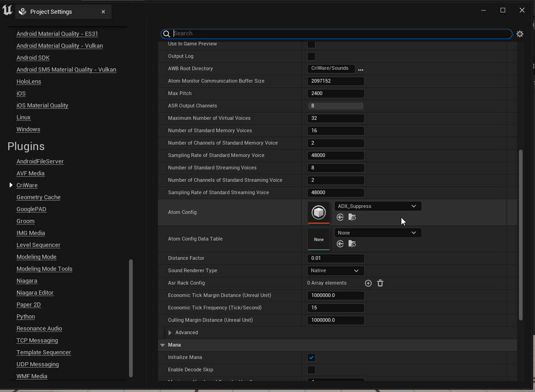Viewport: 535px width, 392px height.
Task: Open Sound Renderer Type Native dropdown
Action: [335, 270]
